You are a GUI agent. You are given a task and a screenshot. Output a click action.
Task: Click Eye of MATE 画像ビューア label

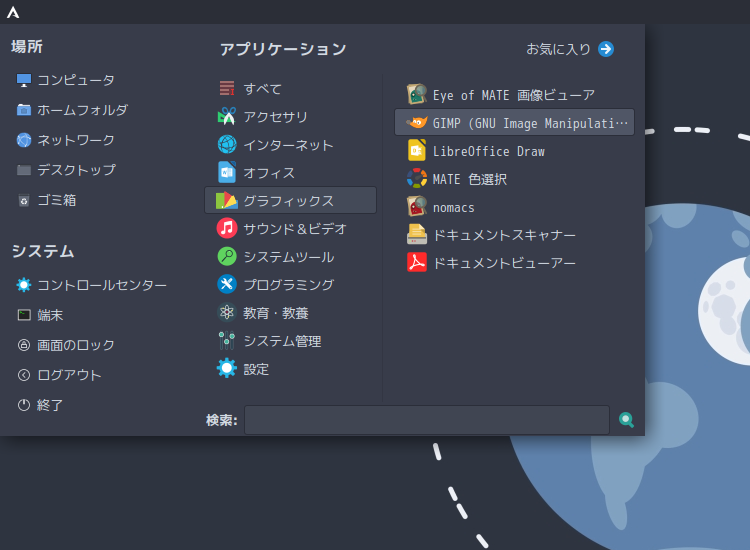514,95
